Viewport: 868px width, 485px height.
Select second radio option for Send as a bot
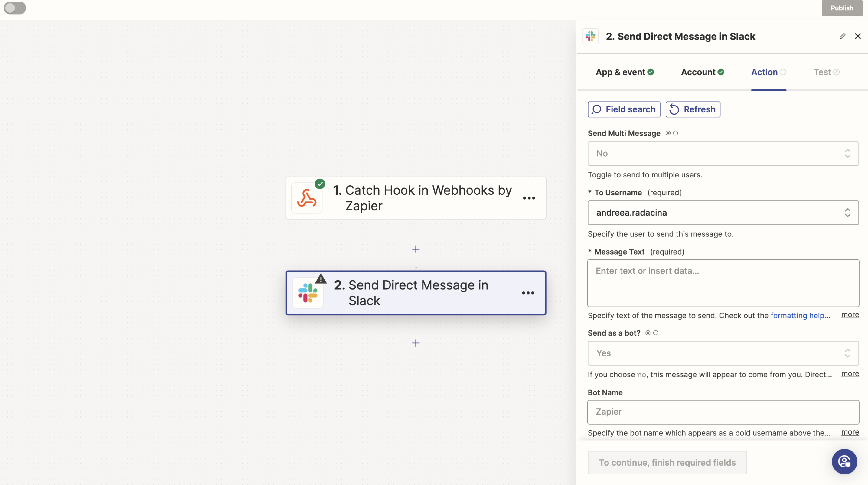click(656, 333)
